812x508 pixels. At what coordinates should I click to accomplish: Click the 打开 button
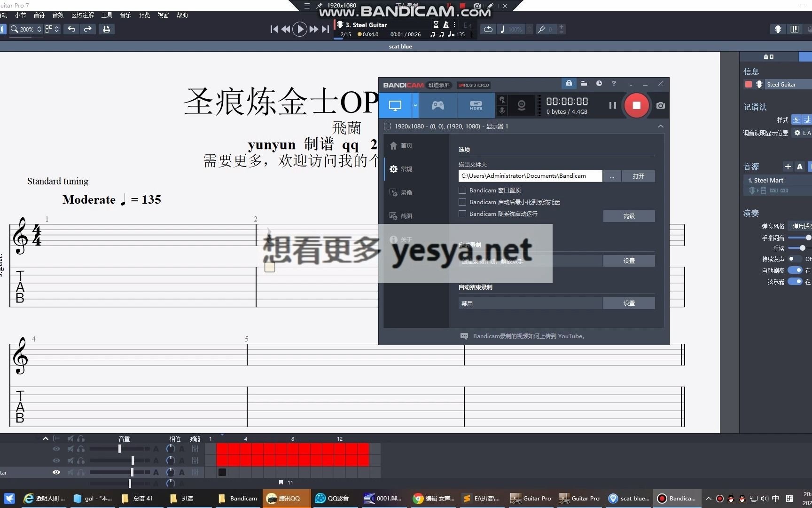click(638, 176)
